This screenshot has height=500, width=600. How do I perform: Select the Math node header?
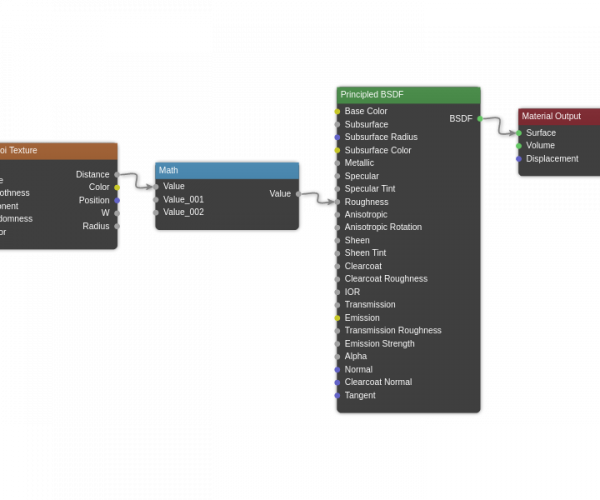coord(227,170)
